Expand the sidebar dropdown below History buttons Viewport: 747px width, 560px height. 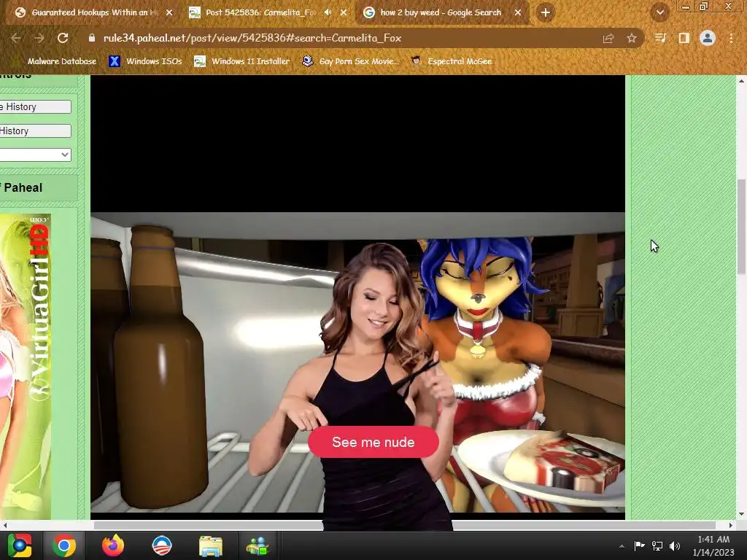click(35, 155)
